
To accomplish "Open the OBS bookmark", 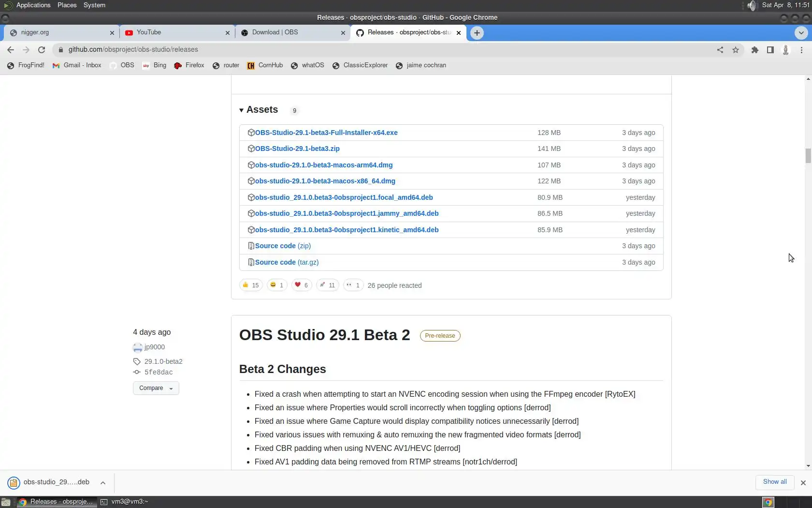I will [122, 65].
